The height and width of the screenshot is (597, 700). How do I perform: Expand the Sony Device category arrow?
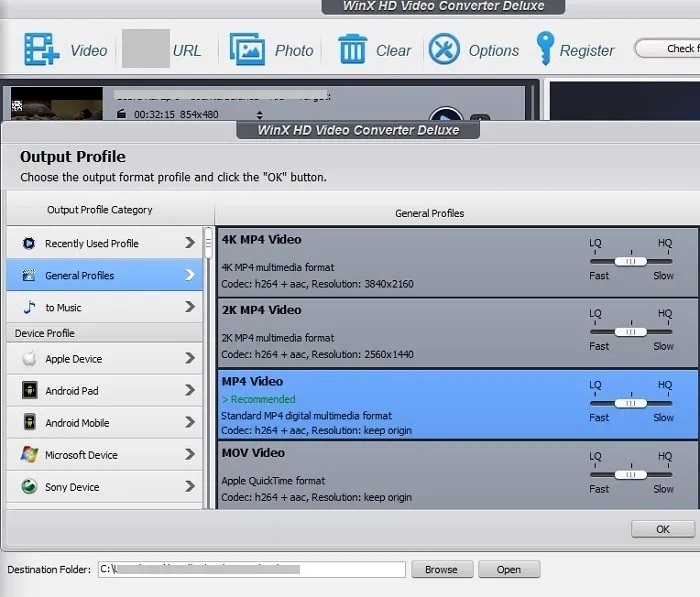click(189, 487)
